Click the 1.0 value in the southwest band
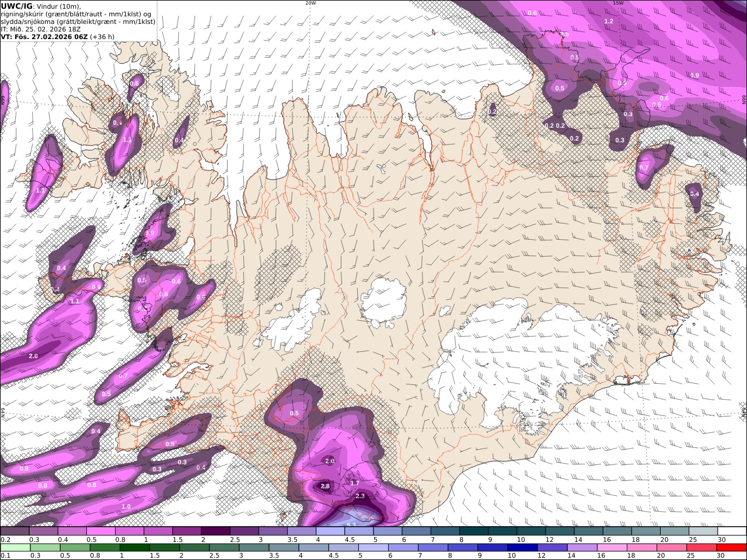Image resolution: width=747 pixels, height=560 pixels. [x=126, y=506]
